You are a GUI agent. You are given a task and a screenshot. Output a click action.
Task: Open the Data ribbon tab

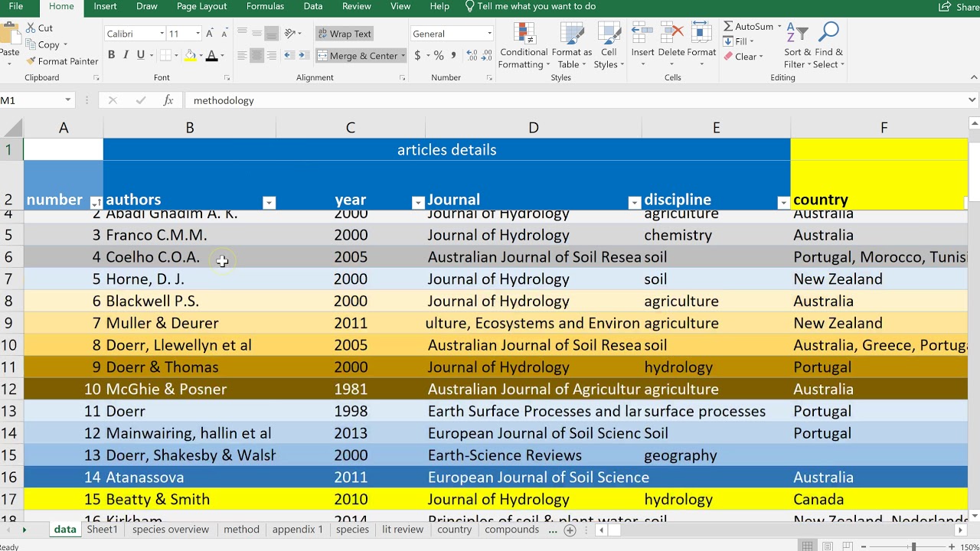coord(313,6)
